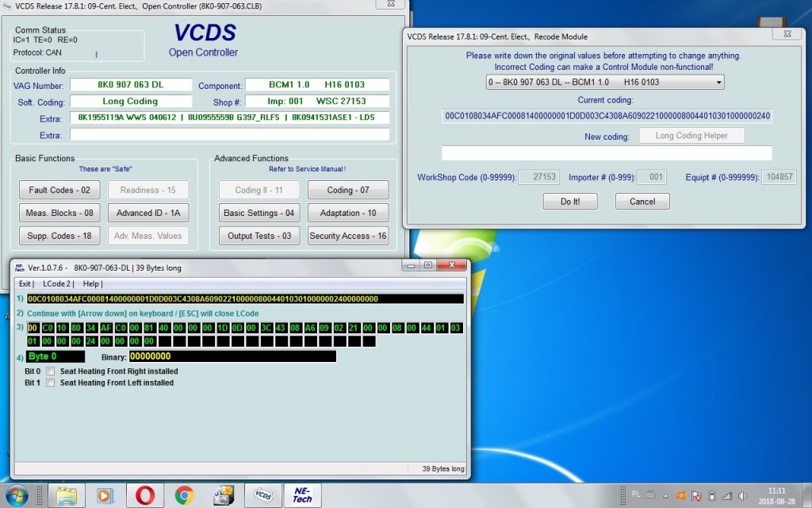The width and height of the screenshot is (812, 508).
Task: Click the Soft. Coding field Long Coding
Action: tap(131, 101)
